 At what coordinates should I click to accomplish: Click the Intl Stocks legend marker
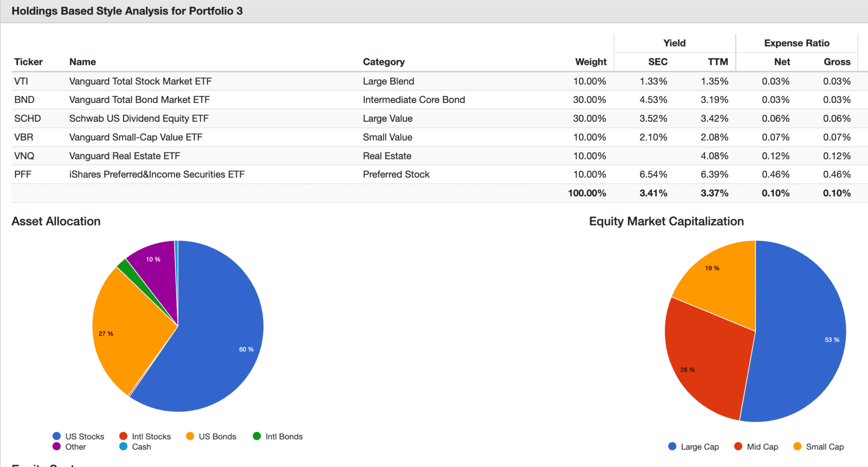pos(123,436)
